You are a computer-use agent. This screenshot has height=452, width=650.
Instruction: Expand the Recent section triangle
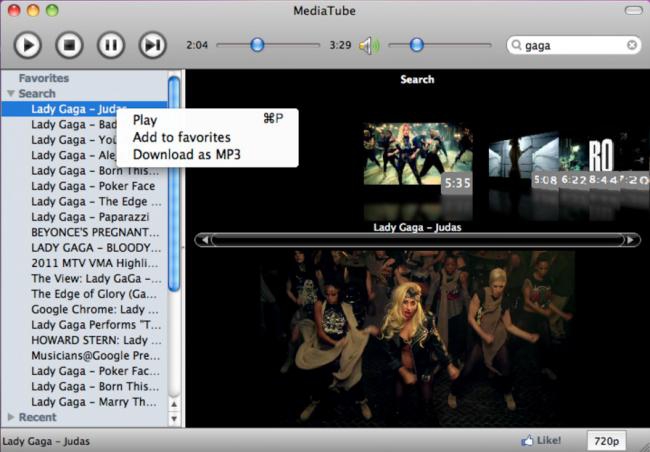click(11, 416)
